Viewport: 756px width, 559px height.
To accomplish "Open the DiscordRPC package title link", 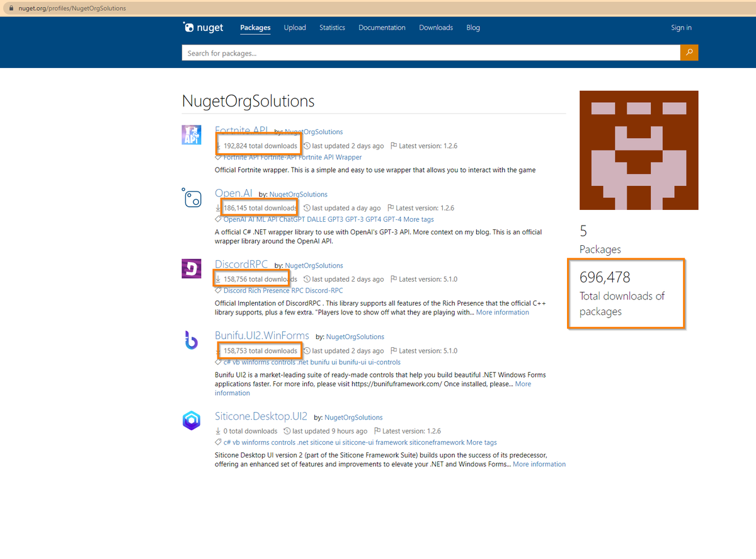I will pos(241,264).
